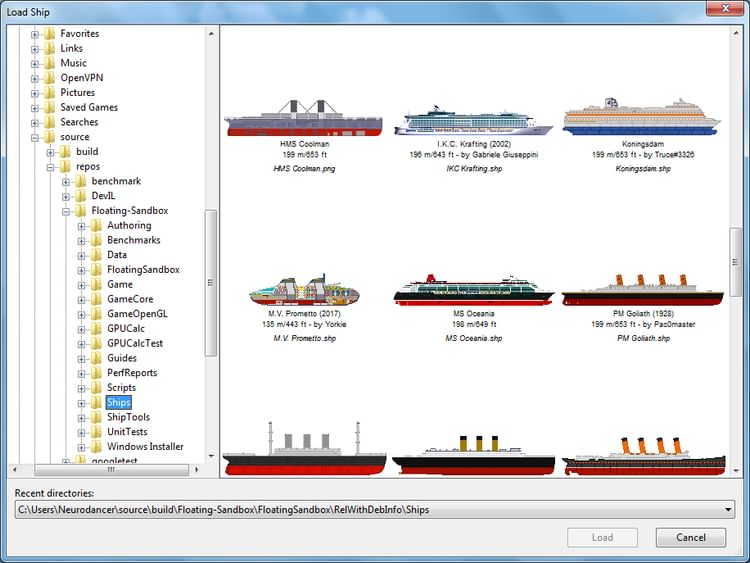
Task: Select the I.K.C. Krafting ship thumbnail
Action: [474, 120]
